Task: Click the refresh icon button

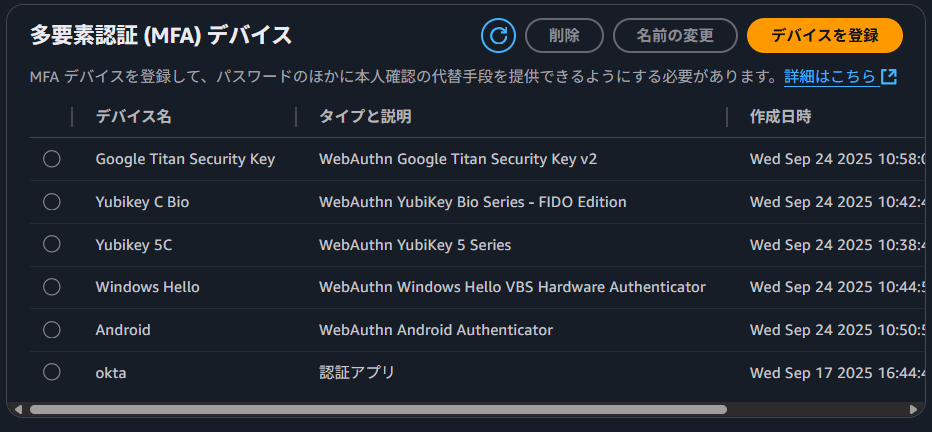Action: pos(498,36)
